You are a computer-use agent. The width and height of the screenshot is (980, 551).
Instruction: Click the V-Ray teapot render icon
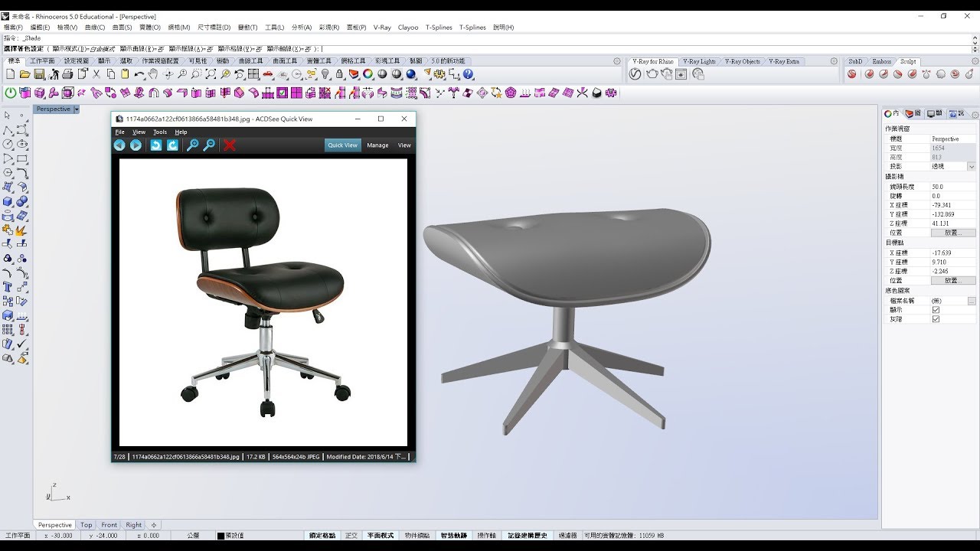[652, 74]
